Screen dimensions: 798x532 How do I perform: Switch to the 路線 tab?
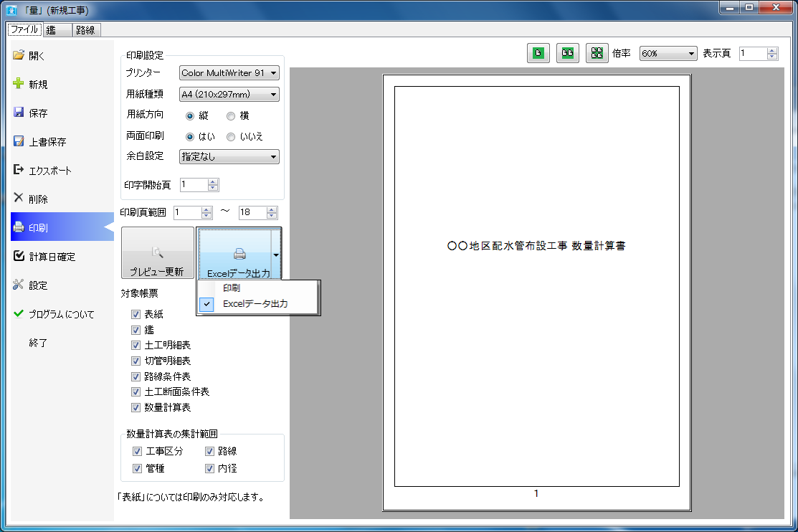pyautogui.click(x=86, y=30)
